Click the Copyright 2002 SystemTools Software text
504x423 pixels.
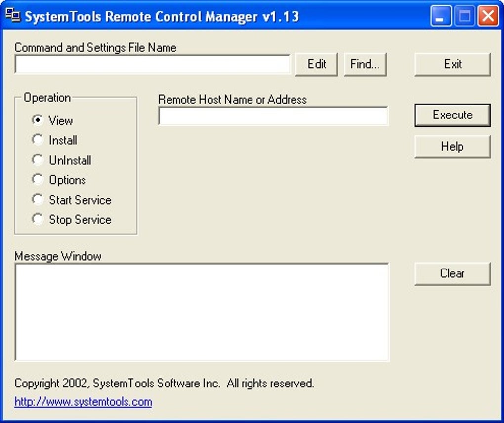pos(164,383)
